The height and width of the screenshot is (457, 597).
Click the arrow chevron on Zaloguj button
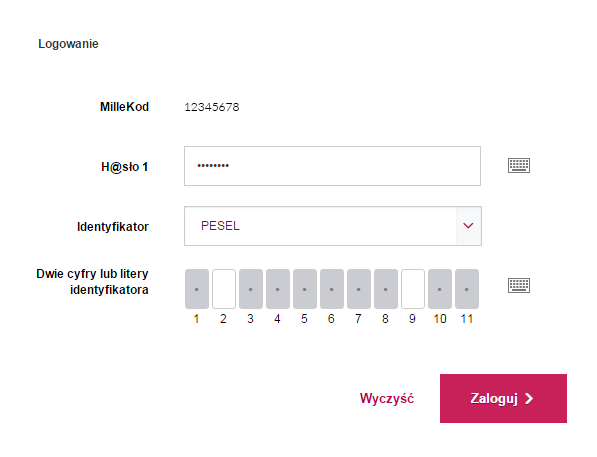529,399
